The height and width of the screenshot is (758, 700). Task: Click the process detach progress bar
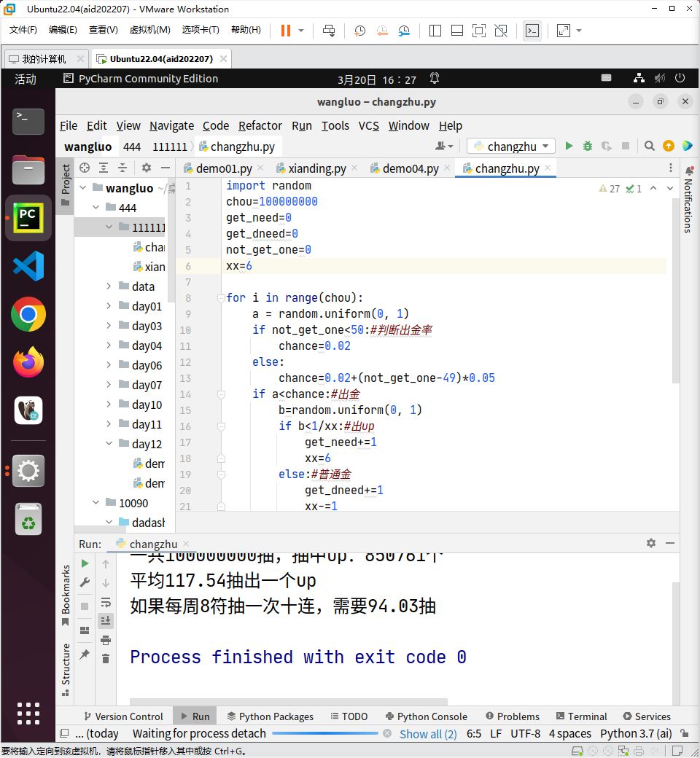(x=325, y=734)
